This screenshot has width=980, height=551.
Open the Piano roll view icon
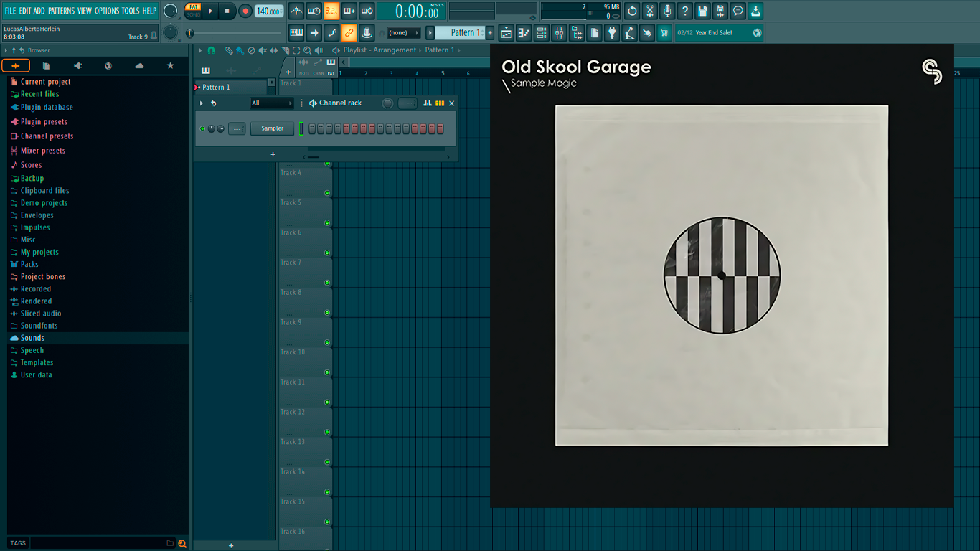524,32
